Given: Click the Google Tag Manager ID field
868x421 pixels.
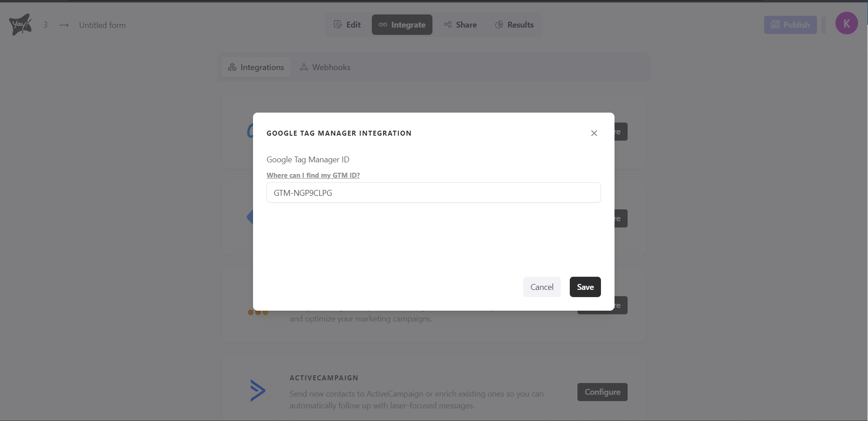Looking at the screenshot, I should (433, 192).
